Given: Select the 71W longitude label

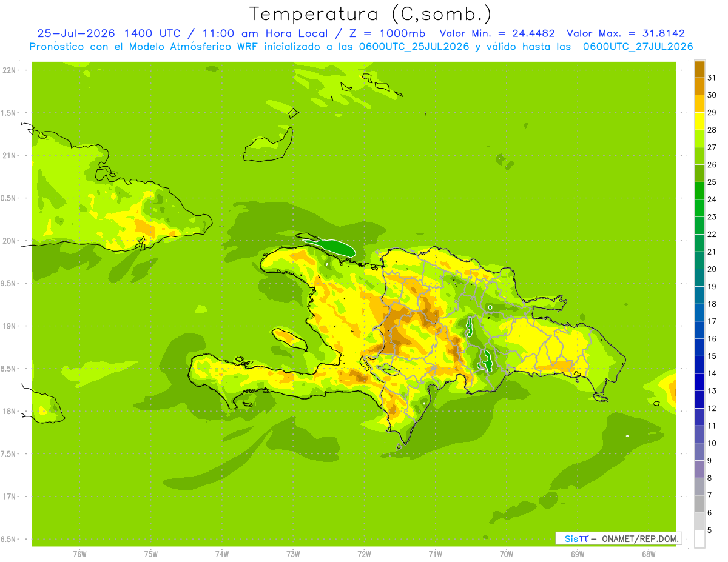Looking at the screenshot, I should pyautogui.click(x=435, y=554).
